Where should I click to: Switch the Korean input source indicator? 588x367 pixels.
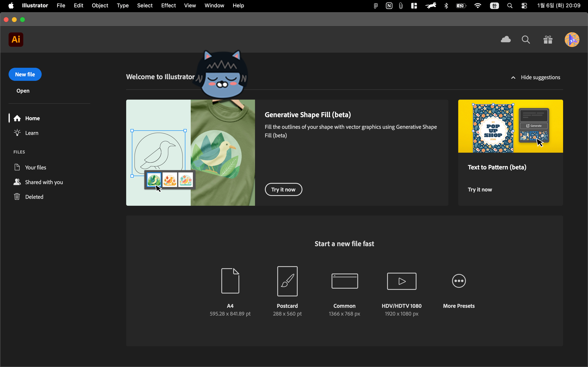494,6
